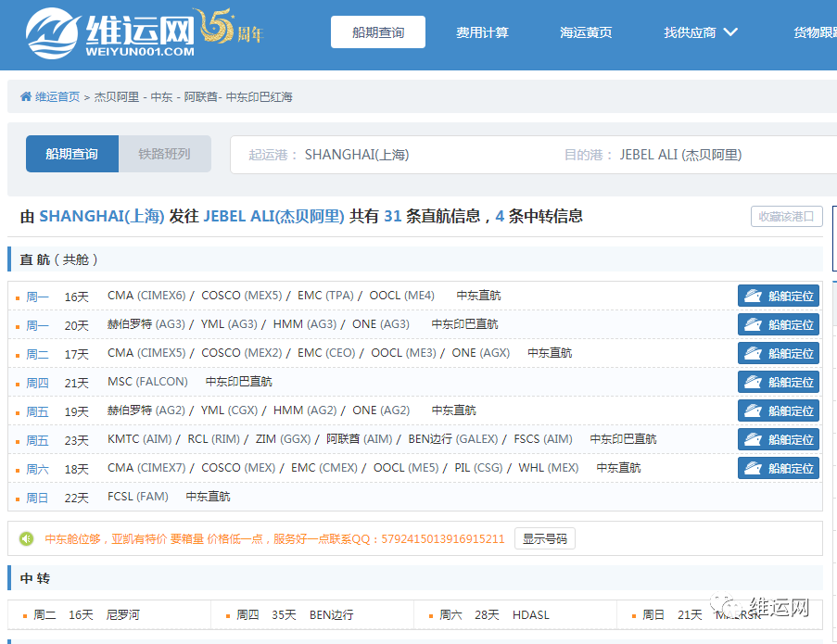Viewport: 837px width, 644px height.
Task: Click the 货物跟踪 menu item
Action: (816, 31)
